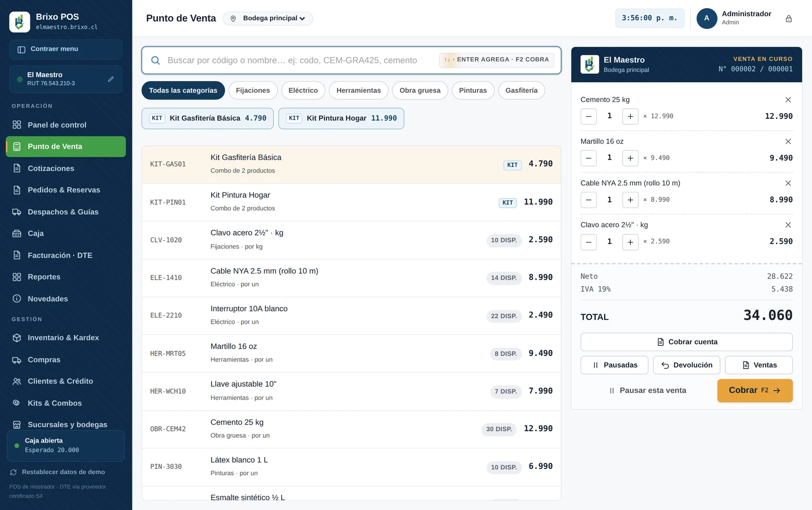The image size is (812, 510).
Task: Remove Martillo 16 oz from the cart
Action: pos(788,142)
